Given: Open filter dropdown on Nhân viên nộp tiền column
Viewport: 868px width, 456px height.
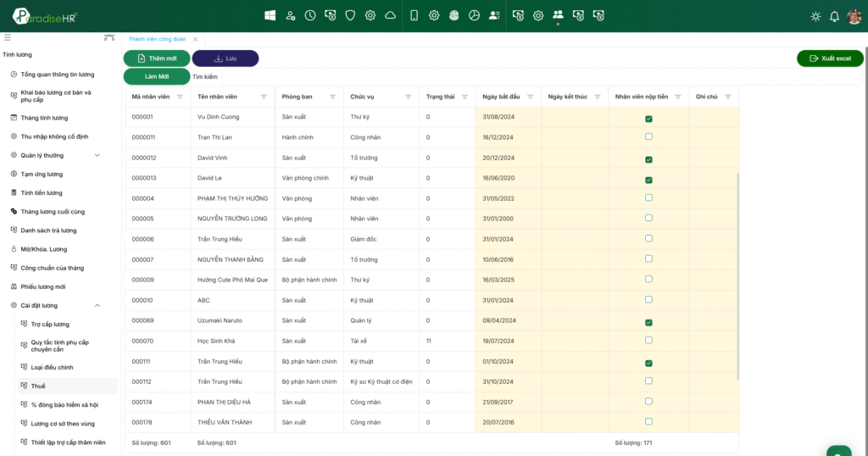Looking at the screenshot, I should pyautogui.click(x=678, y=97).
